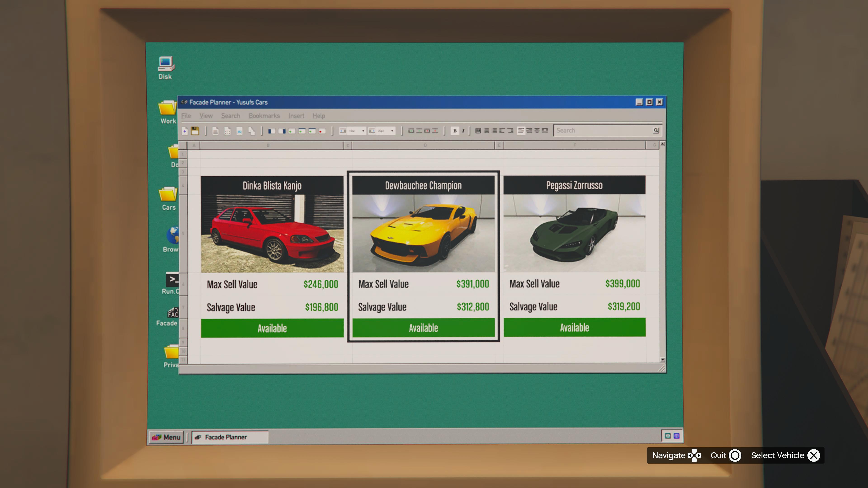868x488 pixels.
Task: Open the 10pt size dropdown
Action: (x=363, y=131)
